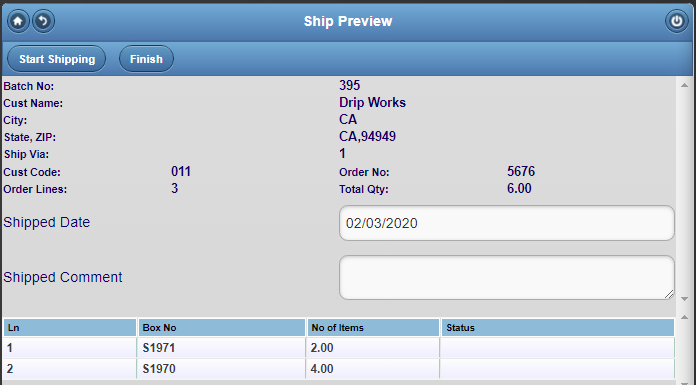Click the back arrow icon
Viewport: 696px width, 385px height.
point(43,21)
